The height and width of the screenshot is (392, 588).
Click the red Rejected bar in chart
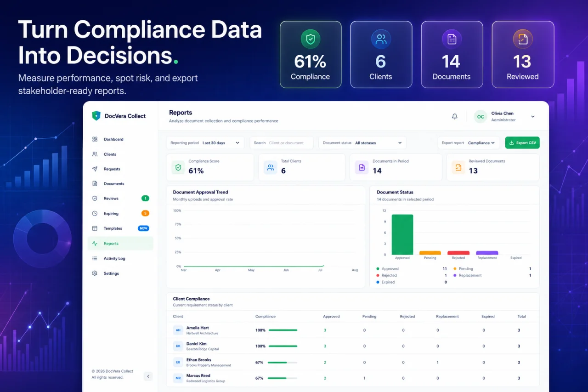coord(458,253)
